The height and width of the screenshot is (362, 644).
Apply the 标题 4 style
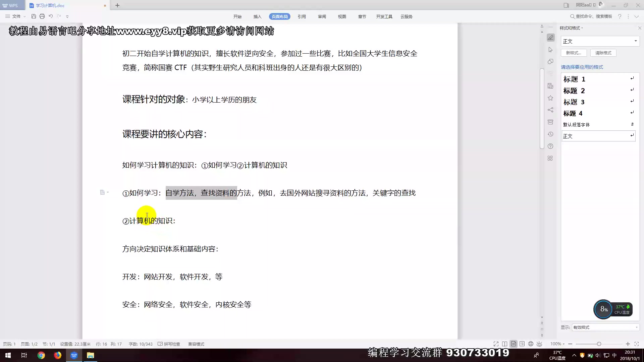(x=599, y=114)
